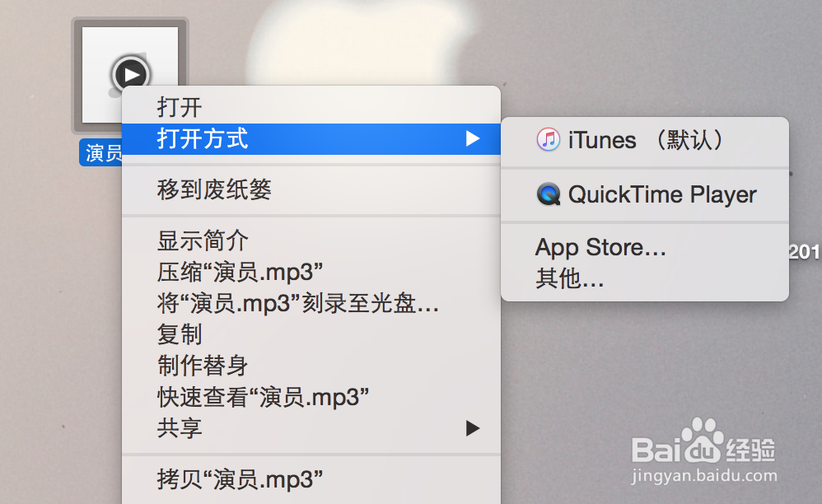Expand the 共享 submenu arrow
822x504 pixels.
click(x=472, y=428)
